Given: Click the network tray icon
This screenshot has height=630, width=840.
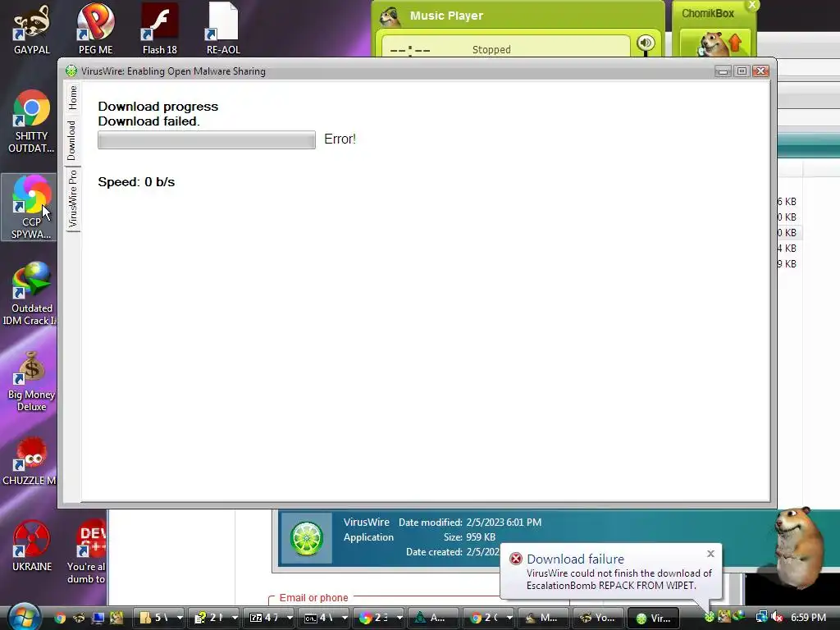Looking at the screenshot, I should point(761,617).
